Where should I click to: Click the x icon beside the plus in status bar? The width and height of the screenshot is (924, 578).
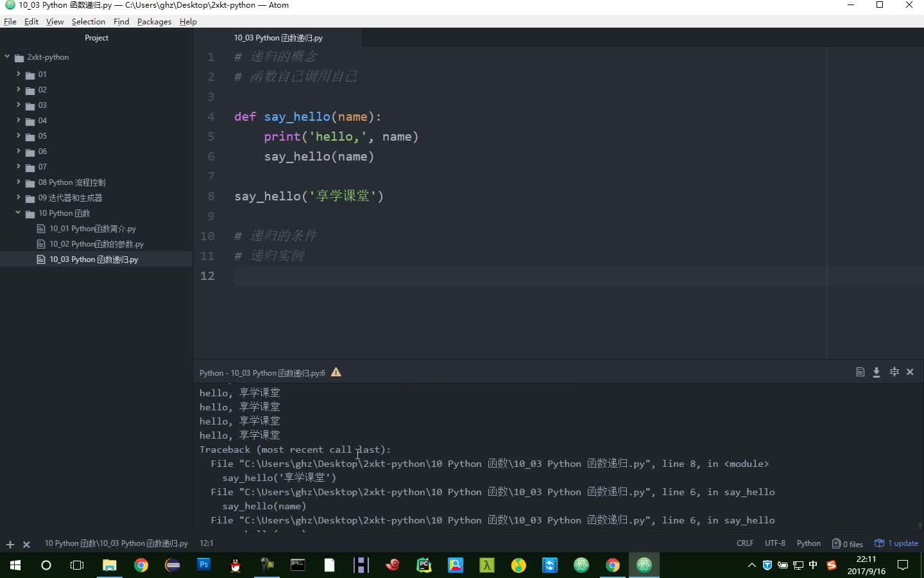(26, 544)
